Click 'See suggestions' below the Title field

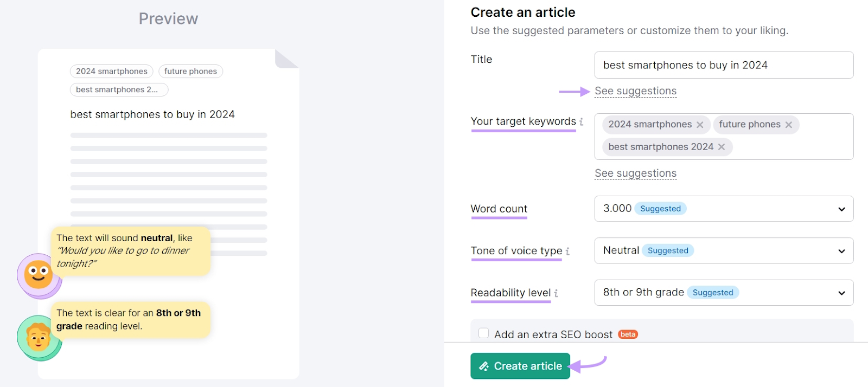coord(635,91)
